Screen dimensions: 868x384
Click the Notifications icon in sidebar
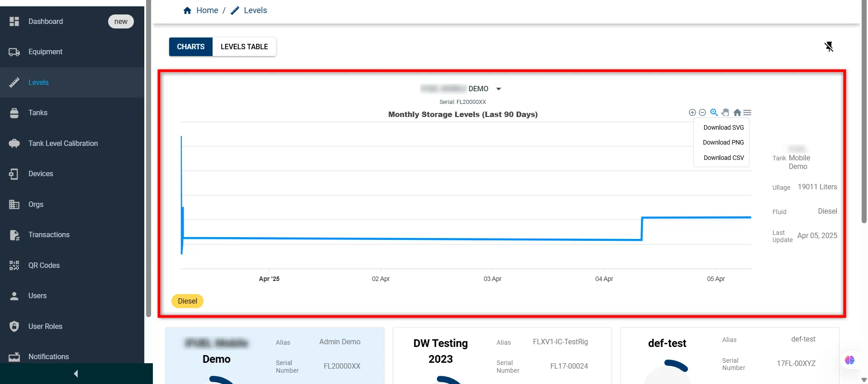(x=14, y=357)
